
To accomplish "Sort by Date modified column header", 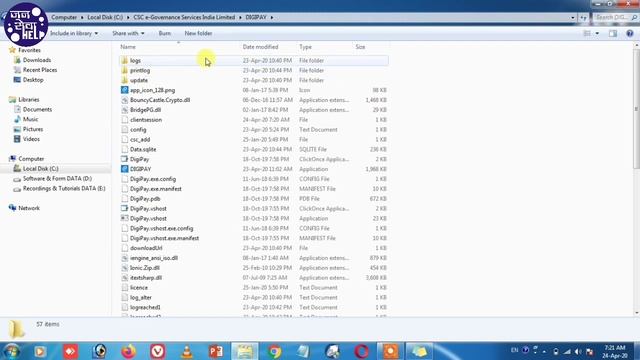I will pyautogui.click(x=260, y=47).
